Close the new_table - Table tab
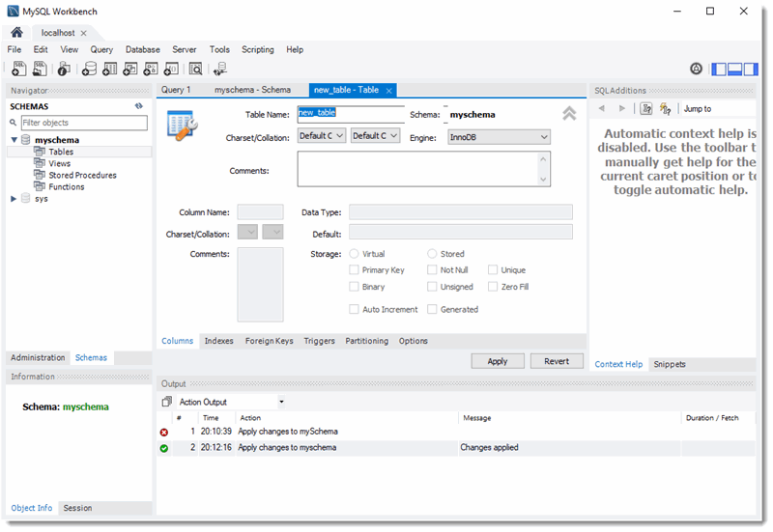The height and width of the screenshot is (532, 773). 389,91
